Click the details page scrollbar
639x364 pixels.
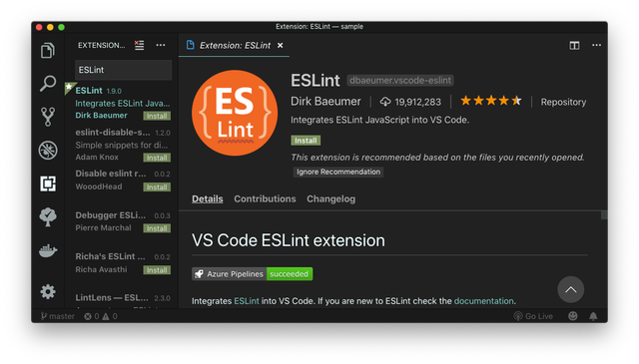coord(604,215)
